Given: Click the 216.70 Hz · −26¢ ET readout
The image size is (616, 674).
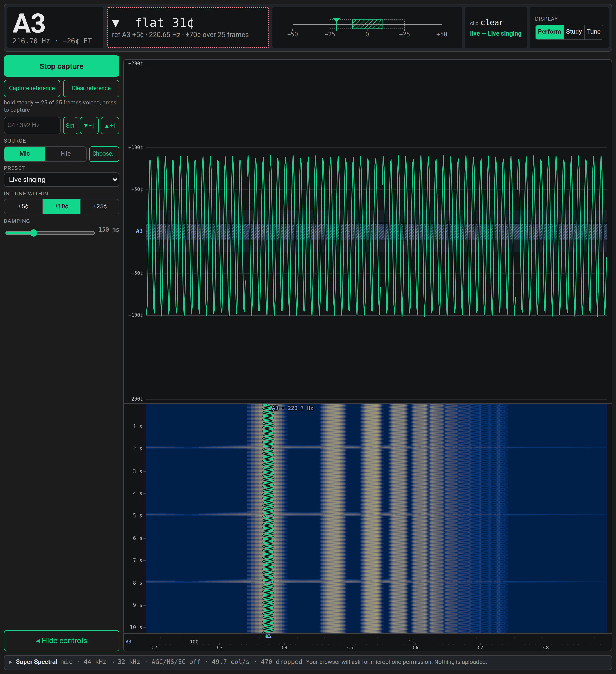Looking at the screenshot, I should (52, 41).
